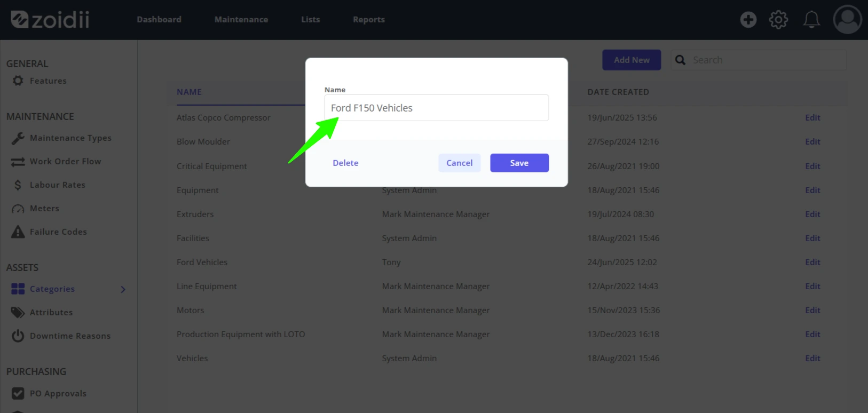Sort by DATE CREATED column header
Image resolution: width=868 pixels, height=413 pixels.
[618, 92]
